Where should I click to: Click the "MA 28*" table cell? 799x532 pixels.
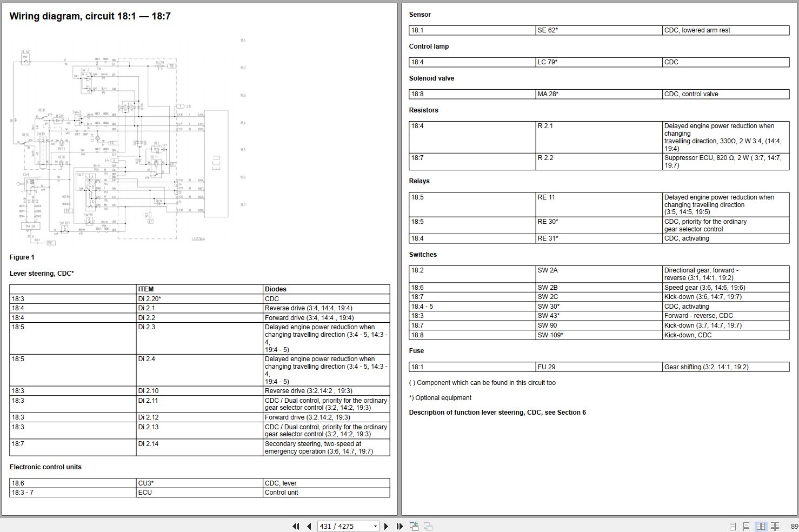[599, 94]
